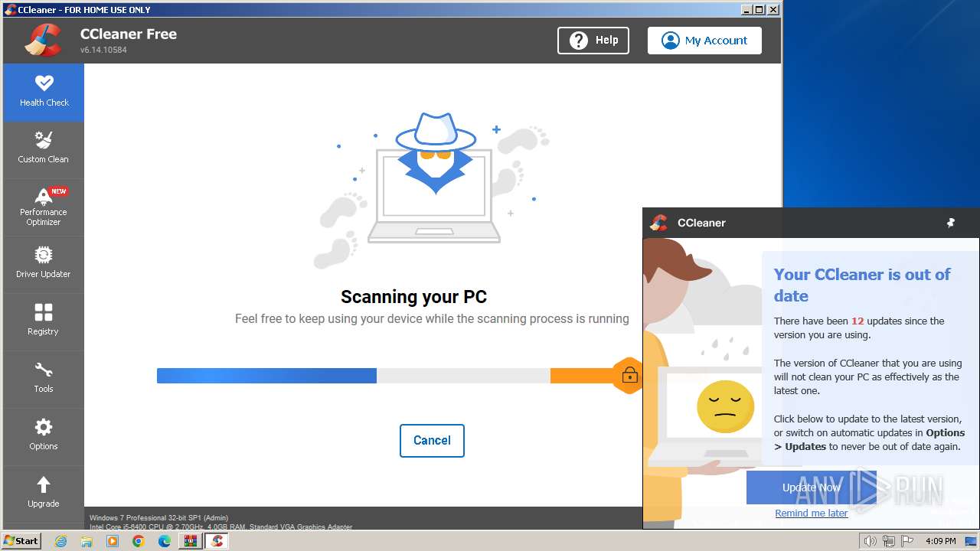Click the sad face emoji illustration

coord(725,406)
